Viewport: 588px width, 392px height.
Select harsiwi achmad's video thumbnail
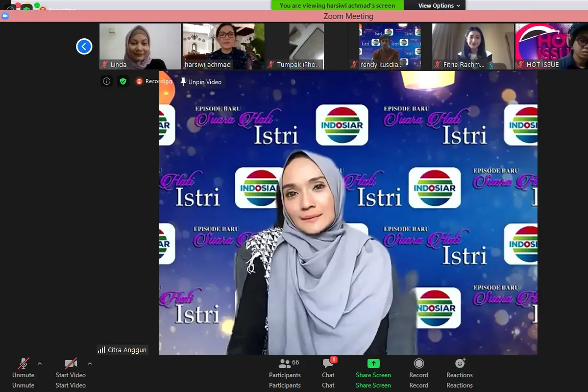223,47
